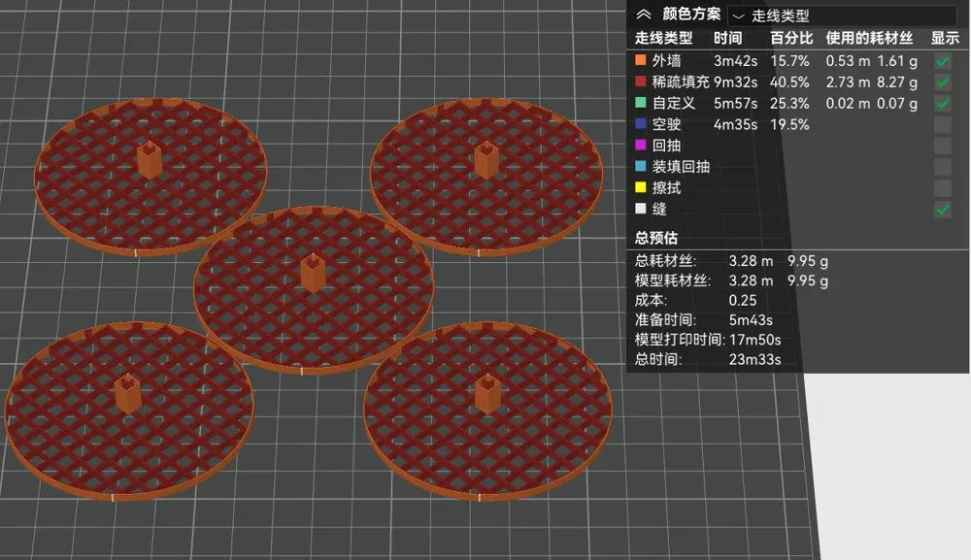
Task: Select the 装填回抽 row label
Action: pyautogui.click(x=681, y=167)
